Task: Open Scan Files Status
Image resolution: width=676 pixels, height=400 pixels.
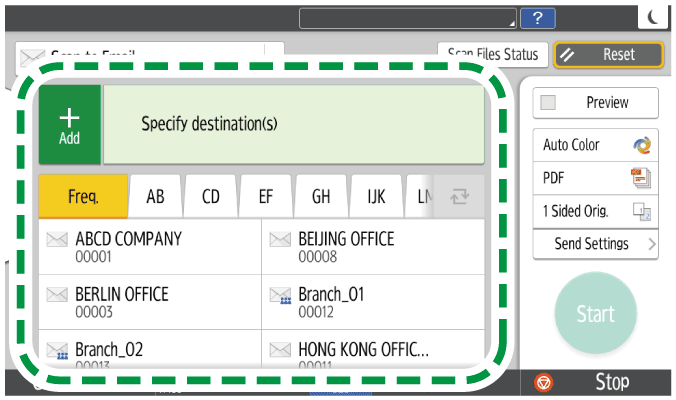Action: [x=492, y=55]
